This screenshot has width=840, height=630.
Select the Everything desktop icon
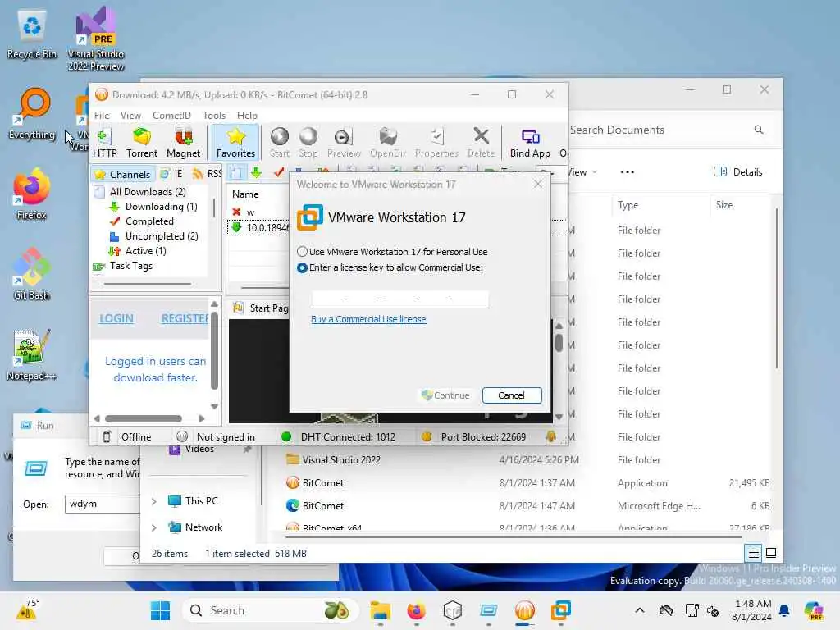[32, 114]
